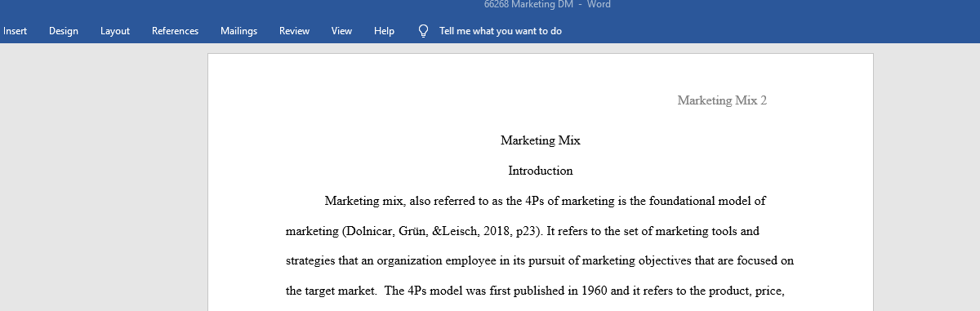Click the line beginning 'Marketing mix, also referred'

click(x=545, y=201)
